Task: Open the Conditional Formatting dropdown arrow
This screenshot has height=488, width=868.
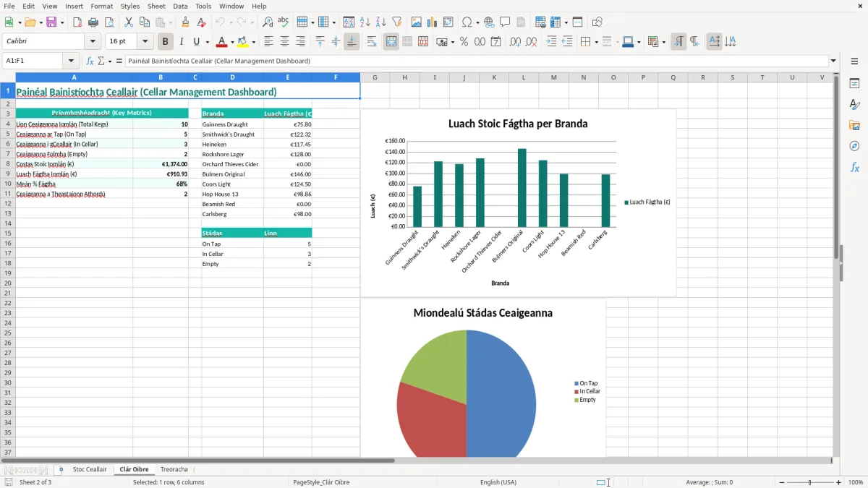Action: (x=663, y=42)
